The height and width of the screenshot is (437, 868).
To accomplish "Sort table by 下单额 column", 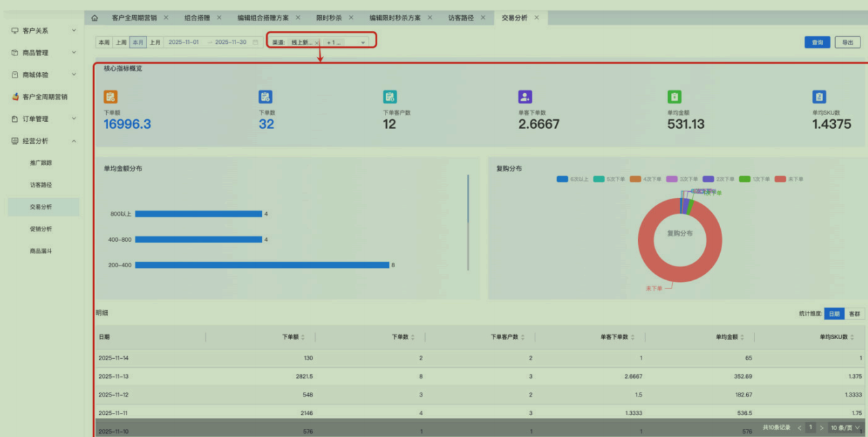I will (303, 337).
